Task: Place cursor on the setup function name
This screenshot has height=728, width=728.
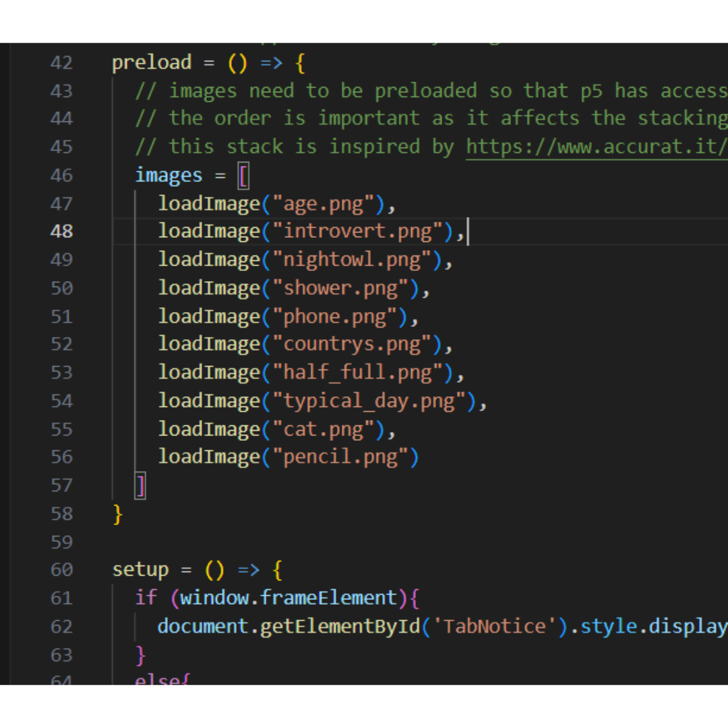Action: tap(140, 570)
